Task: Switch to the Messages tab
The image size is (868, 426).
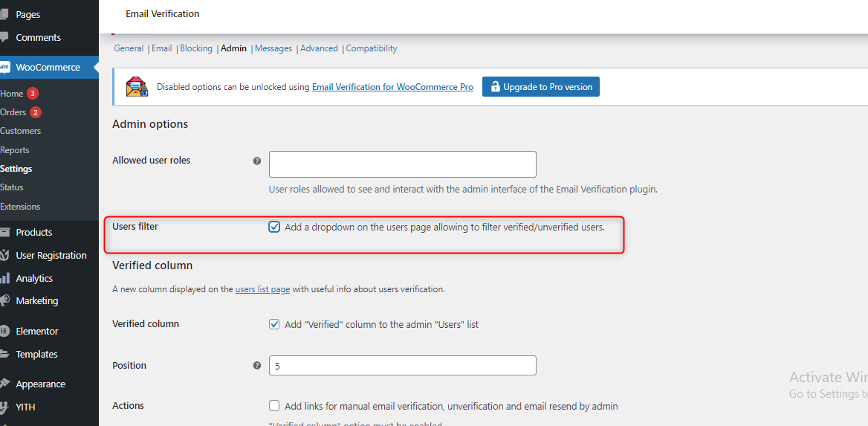Action: (x=273, y=49)
